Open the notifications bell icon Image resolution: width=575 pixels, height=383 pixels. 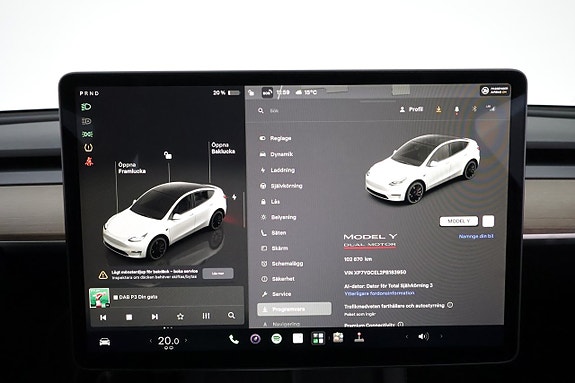click(x=457, y=109)
